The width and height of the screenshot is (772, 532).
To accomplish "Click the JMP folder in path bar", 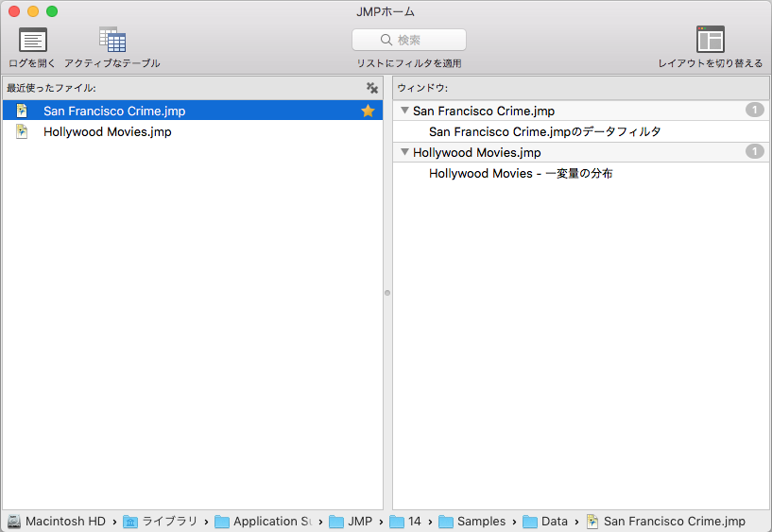I will 359,522.
